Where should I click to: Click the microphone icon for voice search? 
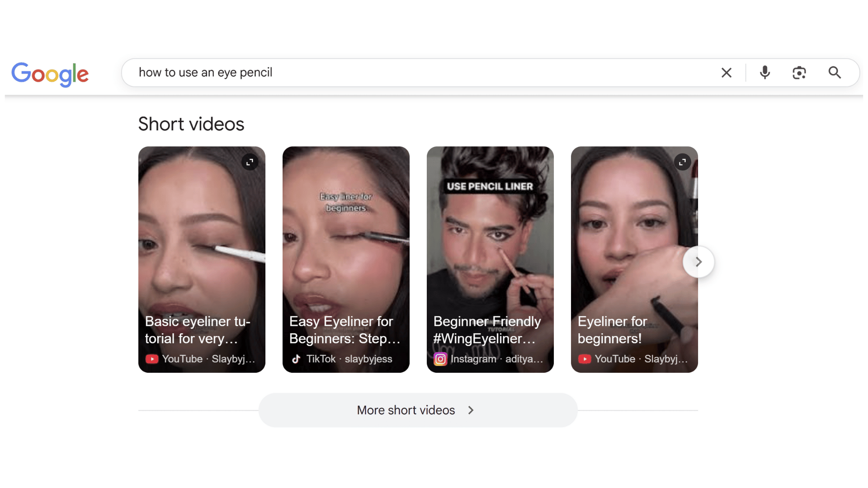tap(764, 72)
